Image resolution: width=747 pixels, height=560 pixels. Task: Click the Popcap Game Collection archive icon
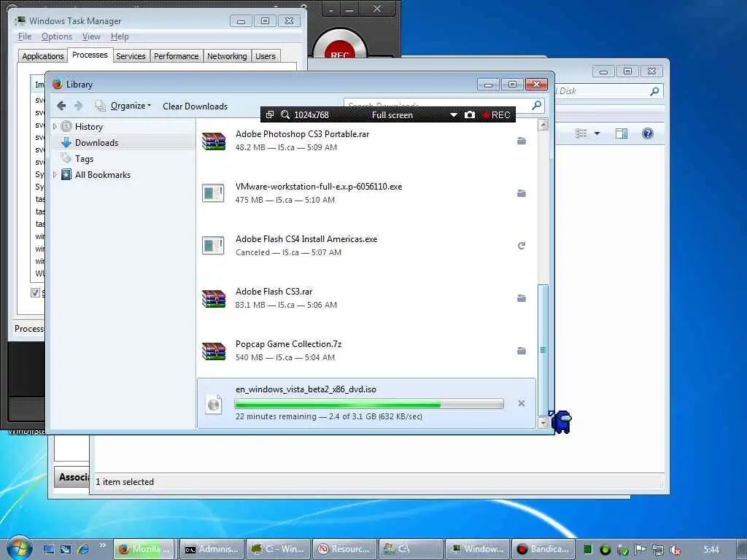point(214,351)
